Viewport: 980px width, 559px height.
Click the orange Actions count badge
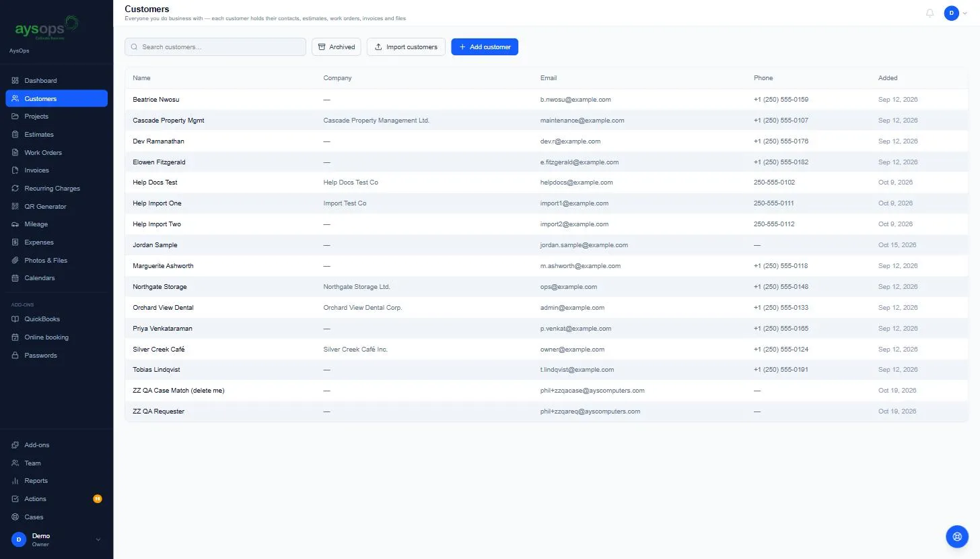[98, 499]
